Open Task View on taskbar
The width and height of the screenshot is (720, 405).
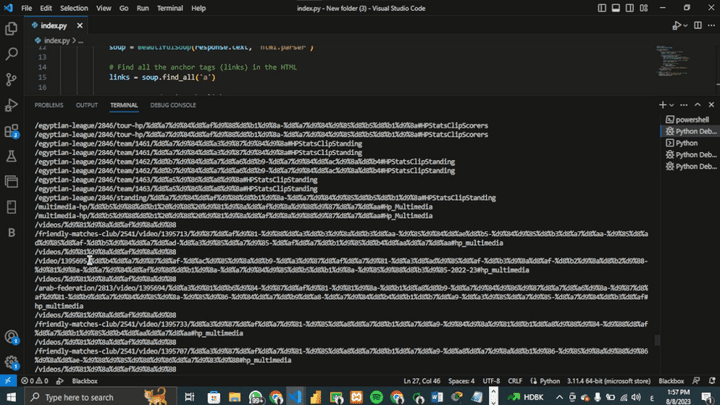[189, 397]
